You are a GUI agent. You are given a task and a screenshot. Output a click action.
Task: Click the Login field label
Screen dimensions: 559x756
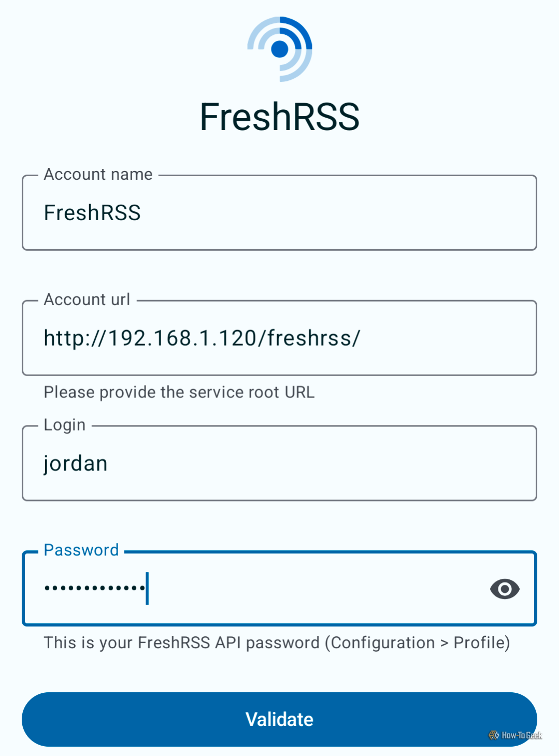(x=64, y=425)
